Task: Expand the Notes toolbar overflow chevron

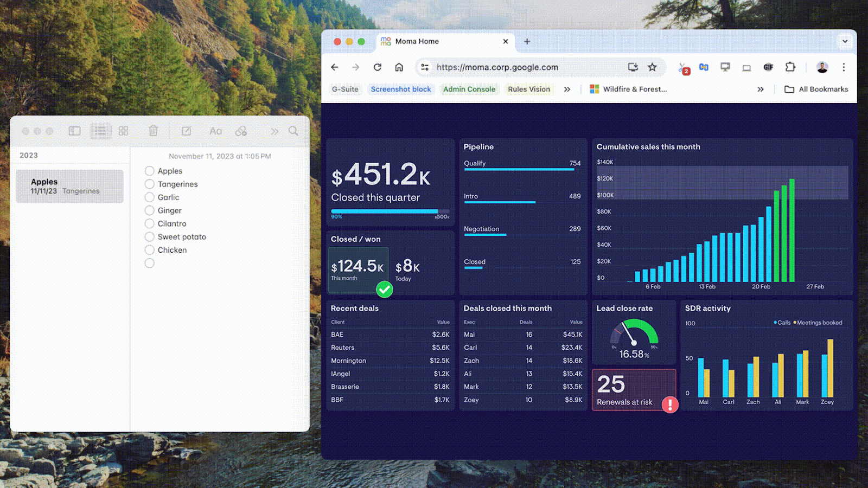Action: pyautogui.click(x=274, y=131)
